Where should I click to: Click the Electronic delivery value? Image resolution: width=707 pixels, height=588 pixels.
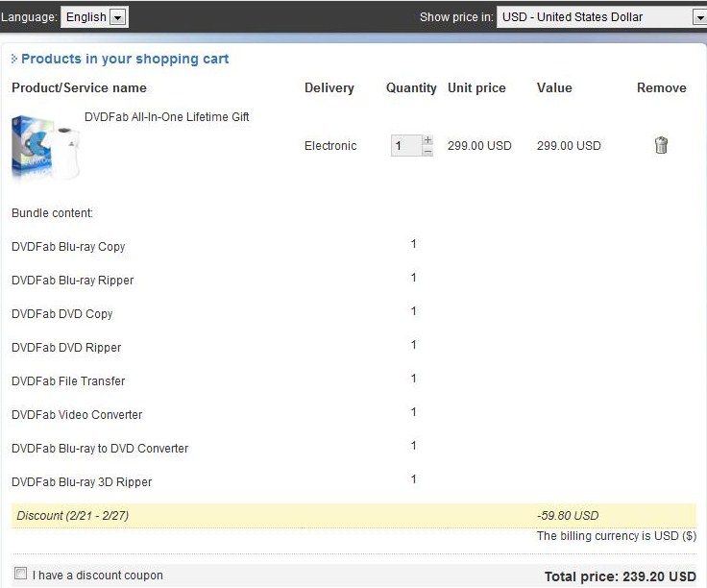[x=330, y=146]
